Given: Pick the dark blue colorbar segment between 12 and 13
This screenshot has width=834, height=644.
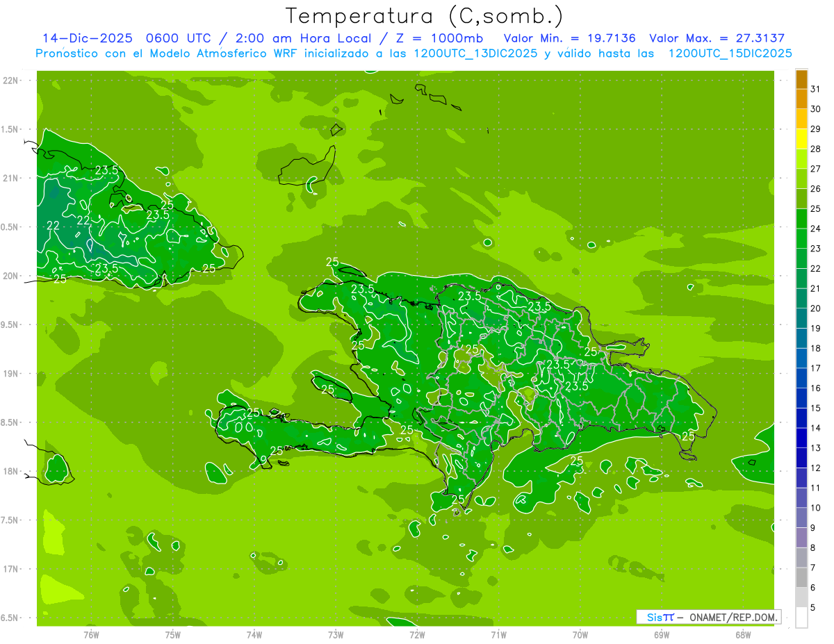Looking at the screenshot, I should (801, 458).
